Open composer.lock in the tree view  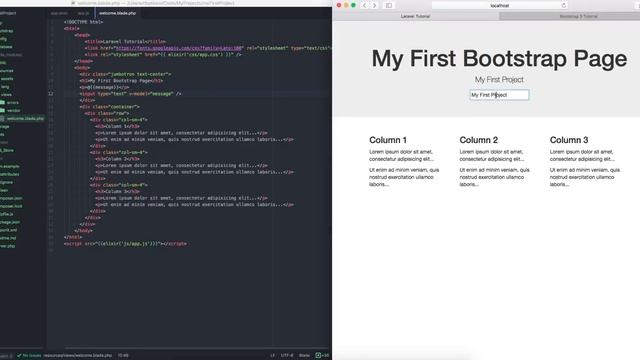[11, 206]
